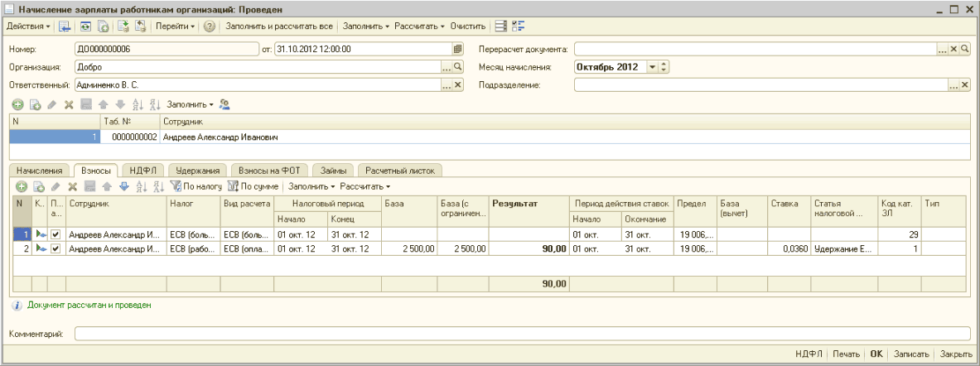The width and height of the screenshot is (980, 366).
Task: Delete row X in Взносы table toolbar
Action: point(72,186)
